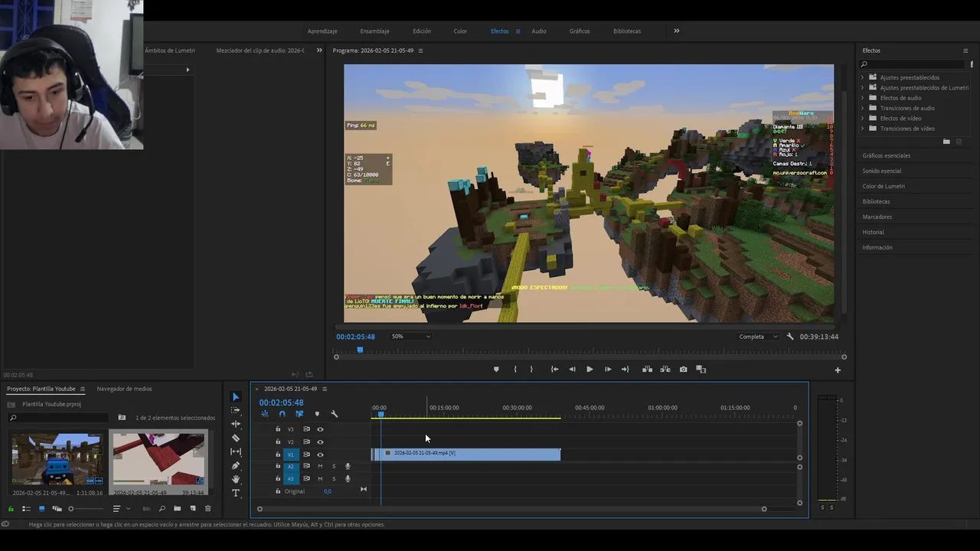Switch to Edición workspace
Viewport: 980px width, 551px height.
[x=422, y=31]
